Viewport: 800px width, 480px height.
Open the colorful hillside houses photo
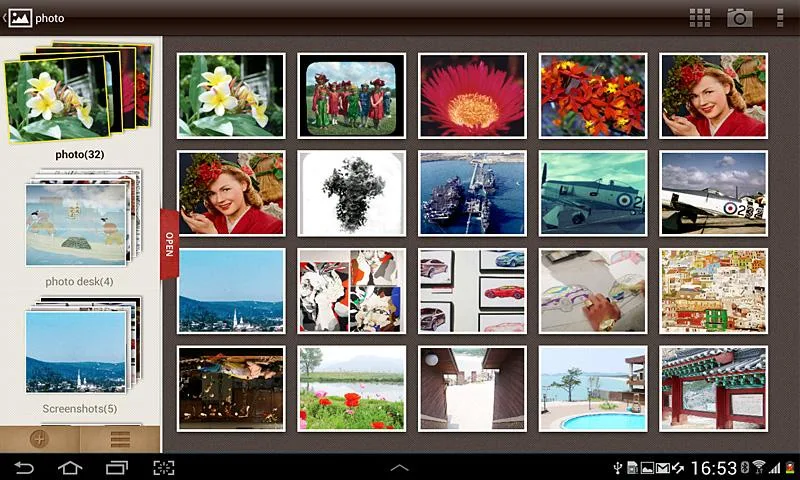(x=713, y=291)
